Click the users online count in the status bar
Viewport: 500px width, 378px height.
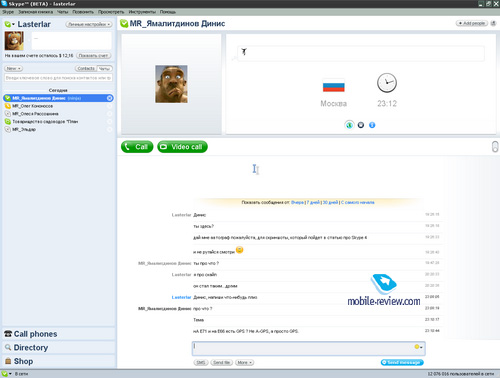pos(461,374)
